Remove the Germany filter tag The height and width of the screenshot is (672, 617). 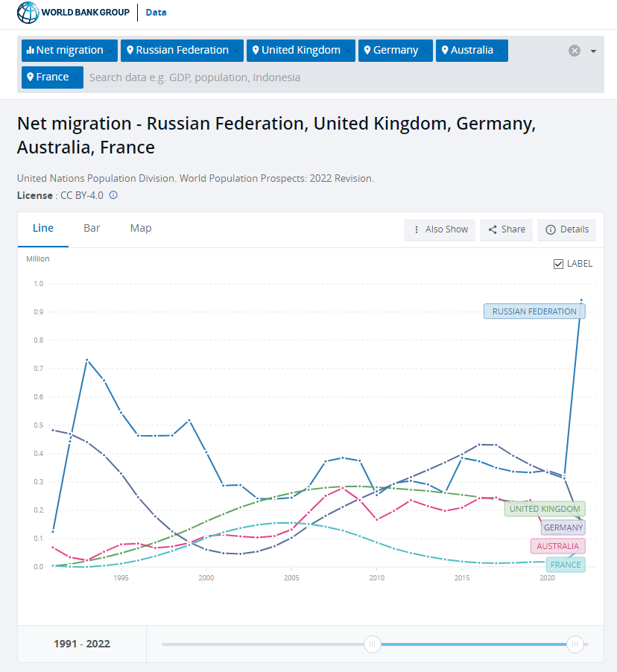(x=425, y=51)
